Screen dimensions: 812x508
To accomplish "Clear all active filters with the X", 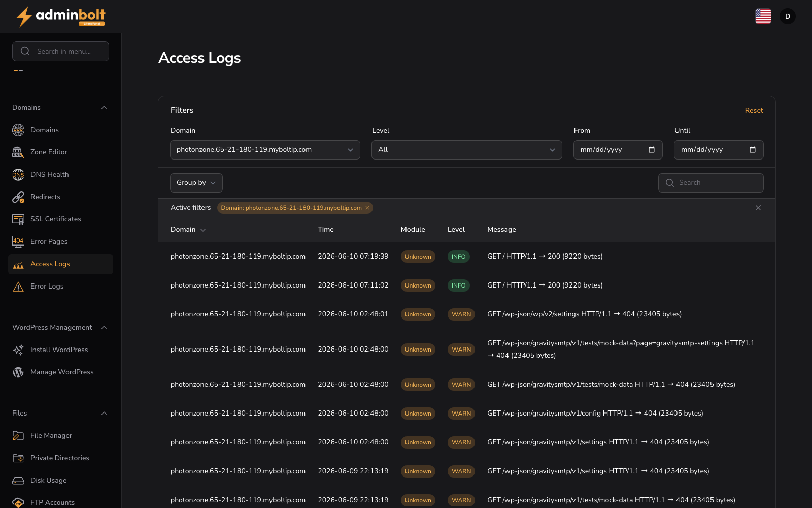I will pos(758,208).
